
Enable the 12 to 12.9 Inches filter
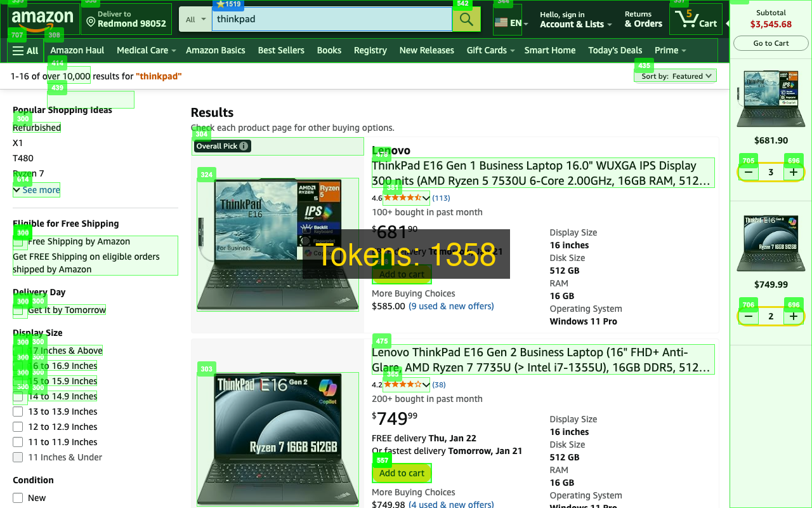18,427
